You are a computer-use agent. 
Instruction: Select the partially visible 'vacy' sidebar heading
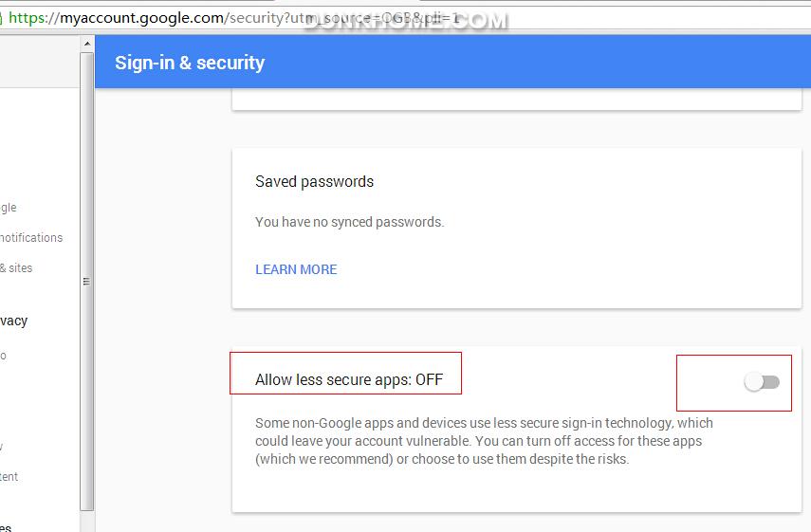(14, 321)
